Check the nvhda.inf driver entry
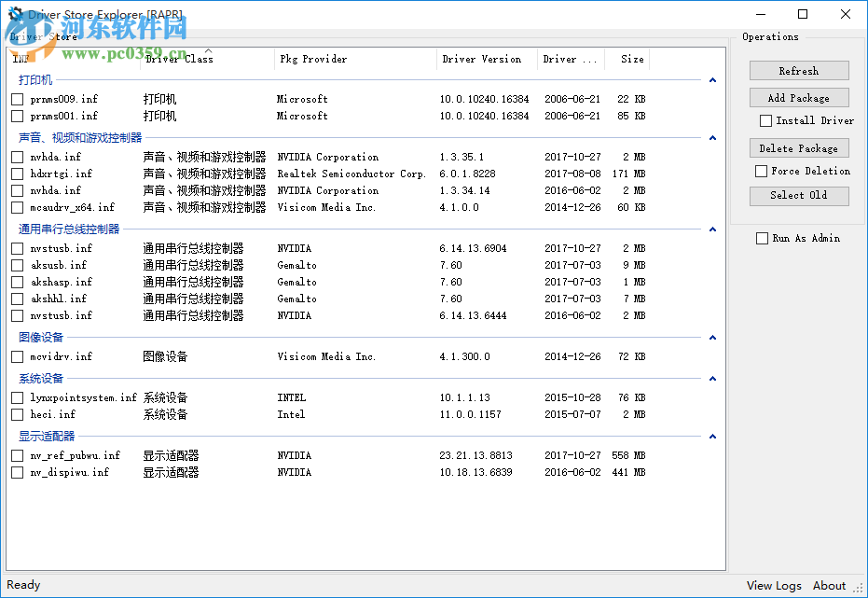 pos(16,156)
